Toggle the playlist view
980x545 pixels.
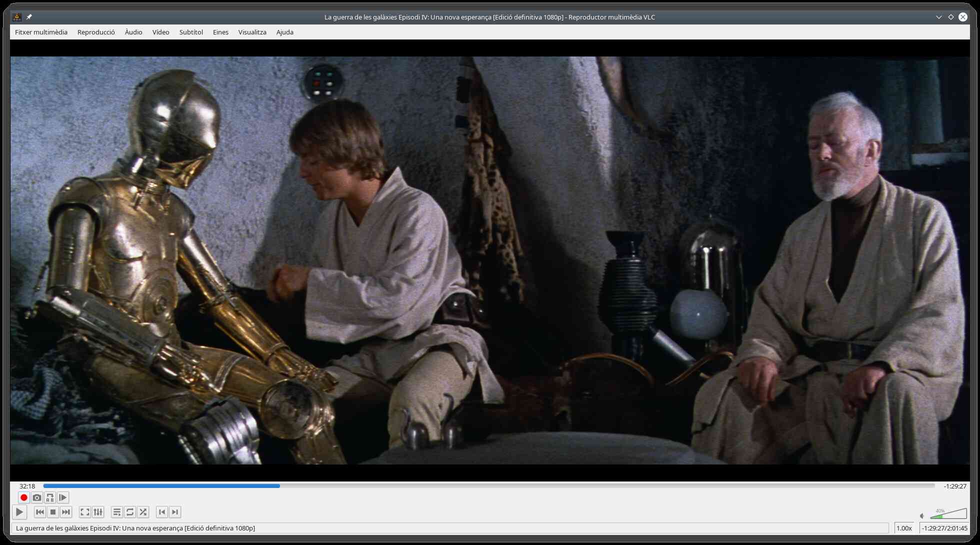(116, 512)
